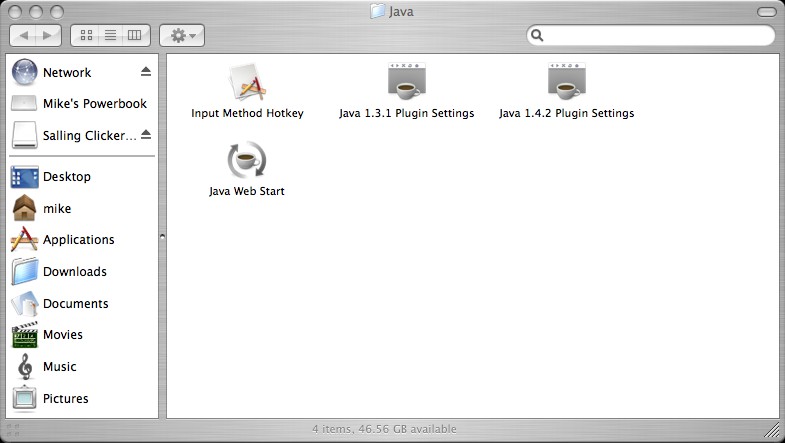Close the Java Finder window
This screenshot has width=785, height=443.
pos(16,12)
